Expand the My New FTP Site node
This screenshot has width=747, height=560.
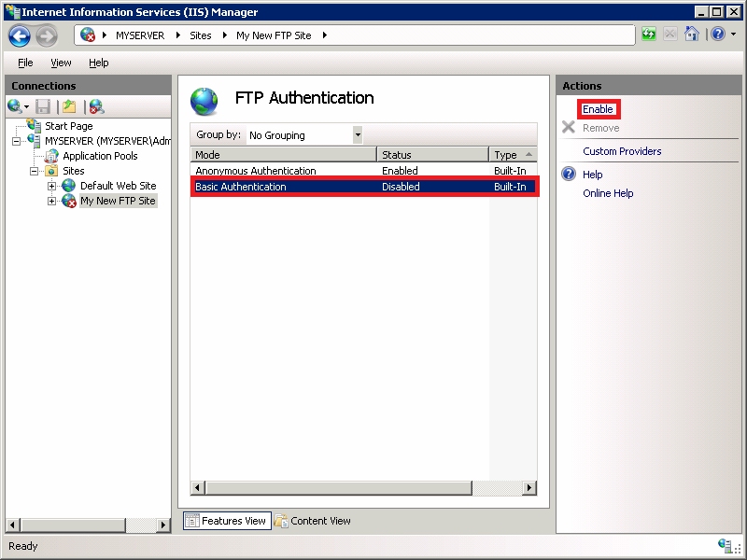point(51,202)
